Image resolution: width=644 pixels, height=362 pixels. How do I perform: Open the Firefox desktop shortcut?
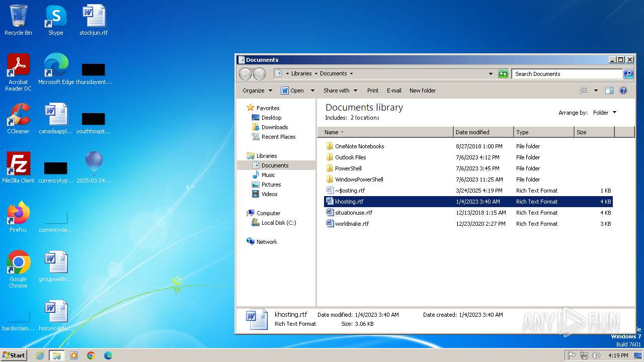pos(18,217)
